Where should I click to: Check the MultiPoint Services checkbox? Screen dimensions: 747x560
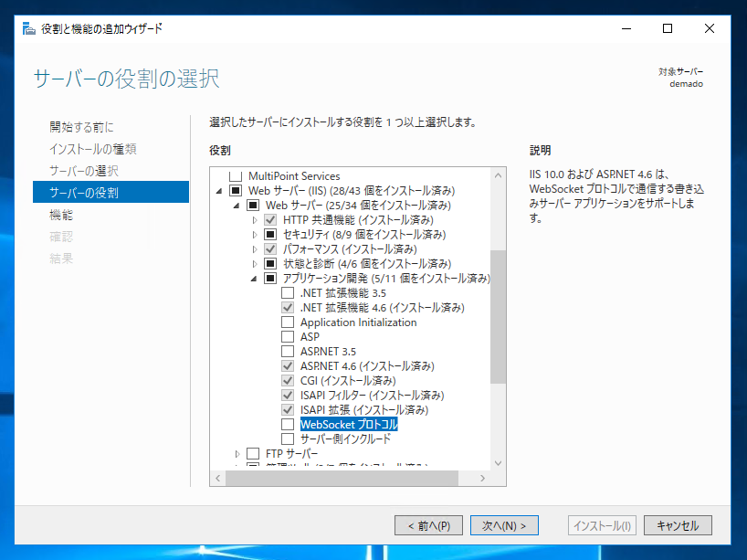(236, 176)
